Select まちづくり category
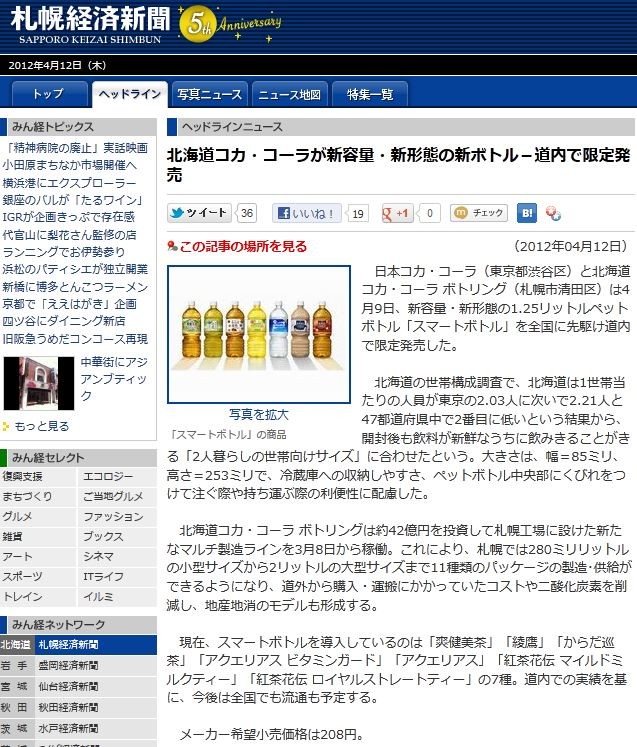This screenshot has height=747, width=637. click(27, 496)
